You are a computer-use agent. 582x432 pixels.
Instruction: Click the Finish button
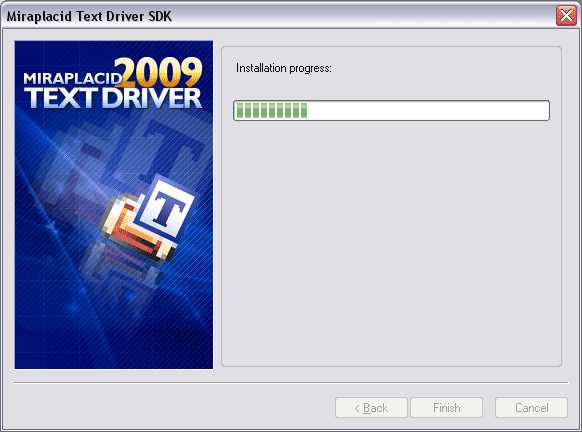(x=447, y=408)
